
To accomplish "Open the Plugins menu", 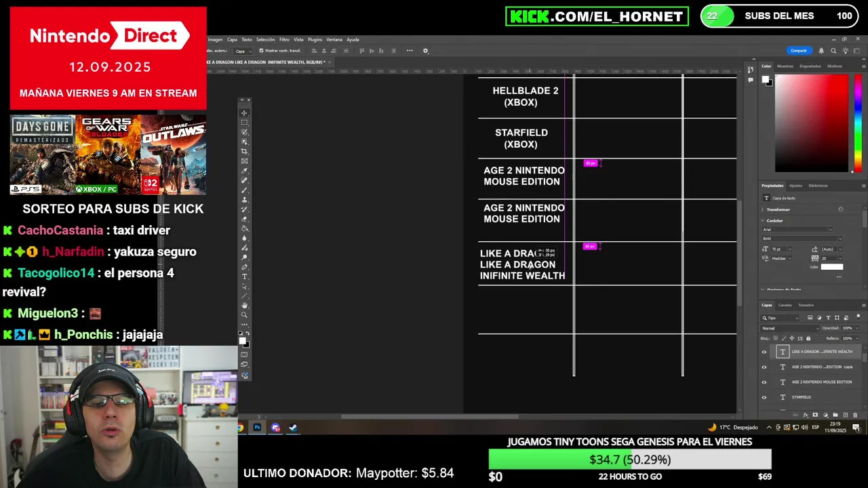I will pos(315,39).
